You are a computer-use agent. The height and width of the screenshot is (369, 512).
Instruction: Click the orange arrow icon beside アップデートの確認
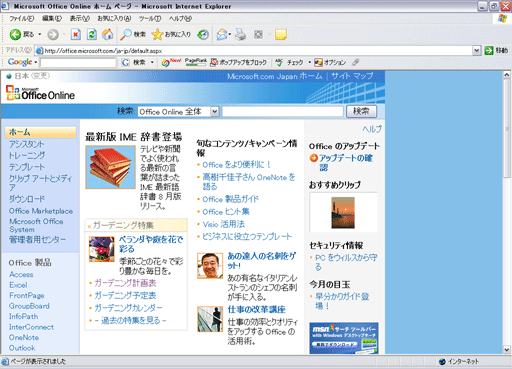point(313,158)
